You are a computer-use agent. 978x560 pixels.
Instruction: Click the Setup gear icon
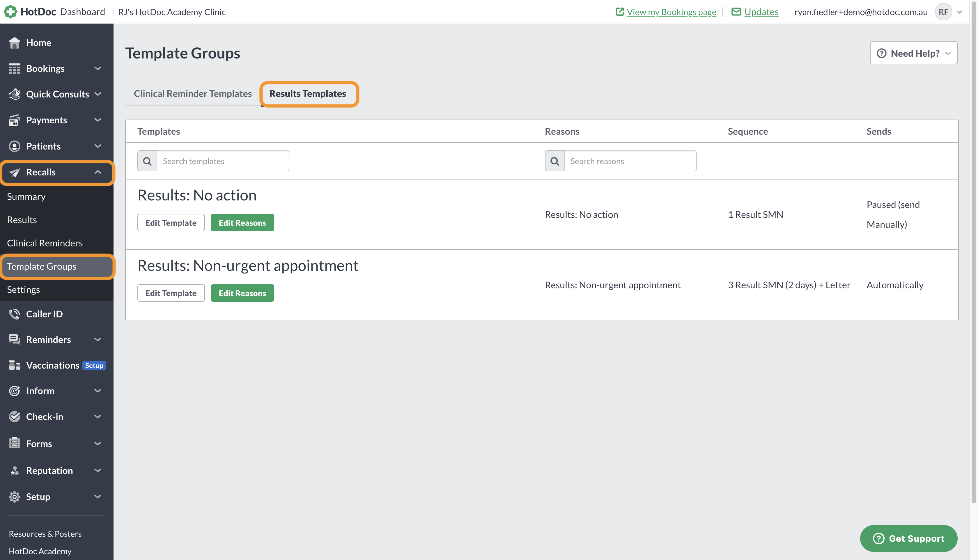[x=14, y=497]
